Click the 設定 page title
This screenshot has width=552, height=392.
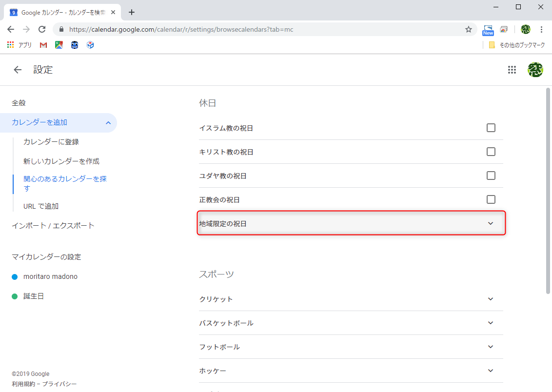click(x=43, y=70)
